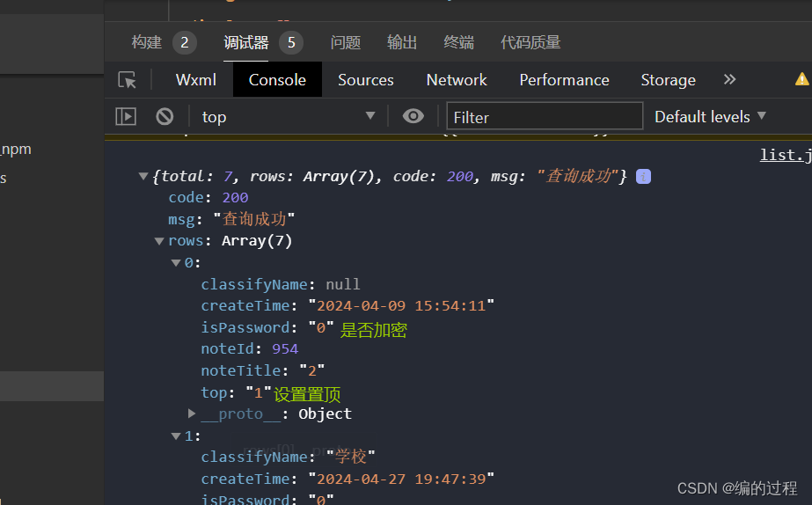Click the top: "1" property line
This screenshot has height=505, width=812.
pos(236,392)
